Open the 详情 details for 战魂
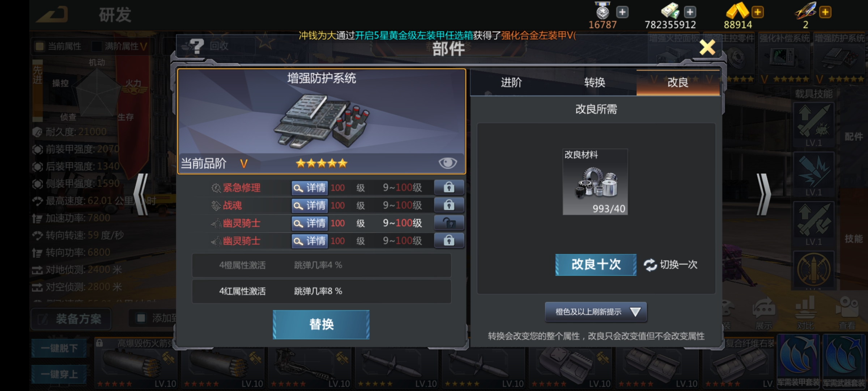This screenshot has width=868, height=391. click(x=310, y=206)
